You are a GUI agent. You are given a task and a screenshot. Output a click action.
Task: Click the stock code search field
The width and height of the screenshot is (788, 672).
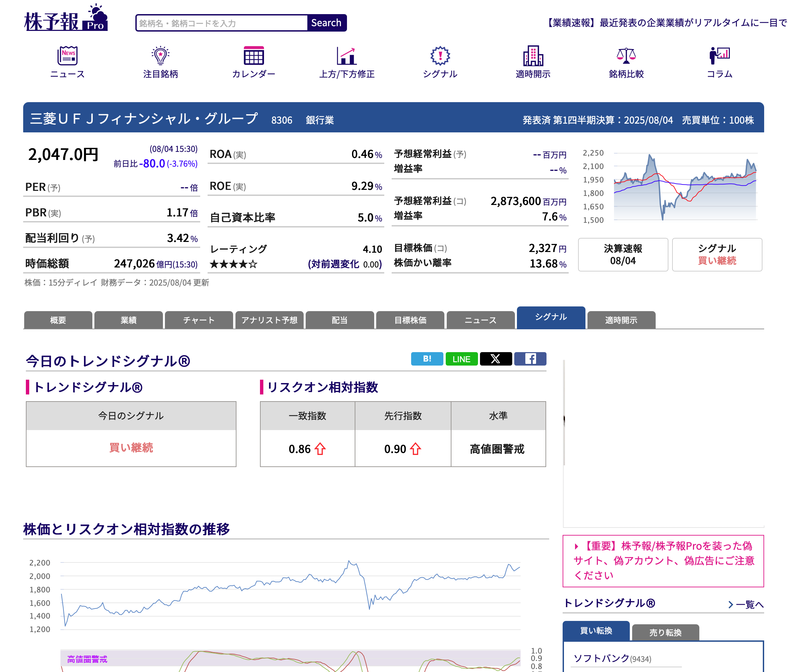(222, 23)
